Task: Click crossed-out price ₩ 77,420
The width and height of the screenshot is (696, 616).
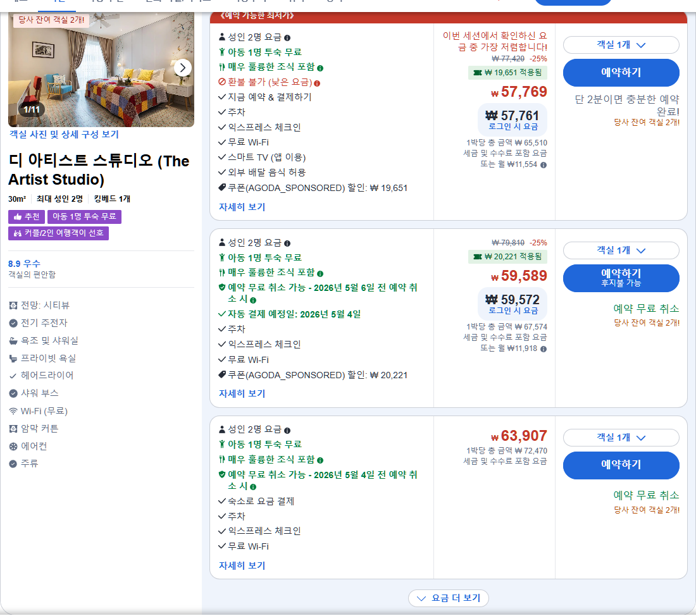Action: point(508,59)
